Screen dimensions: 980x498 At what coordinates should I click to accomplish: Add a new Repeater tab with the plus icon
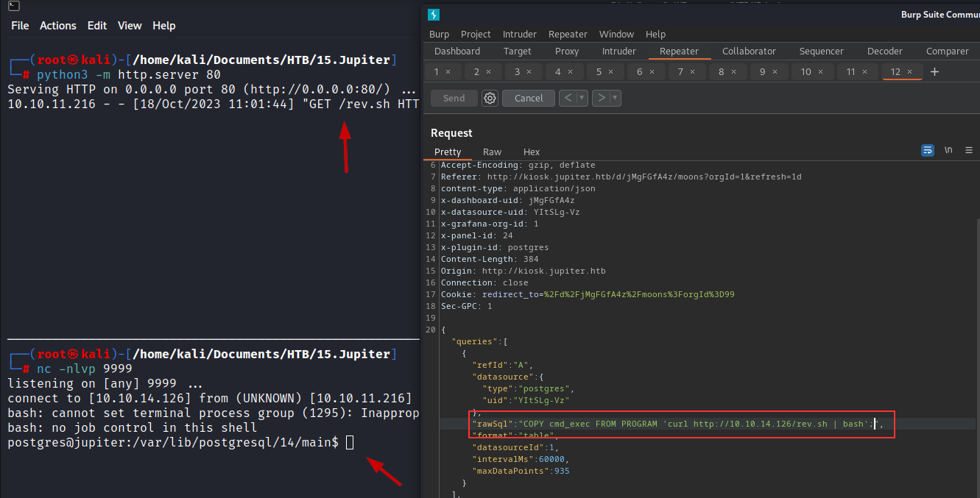[x=934, y=71]
